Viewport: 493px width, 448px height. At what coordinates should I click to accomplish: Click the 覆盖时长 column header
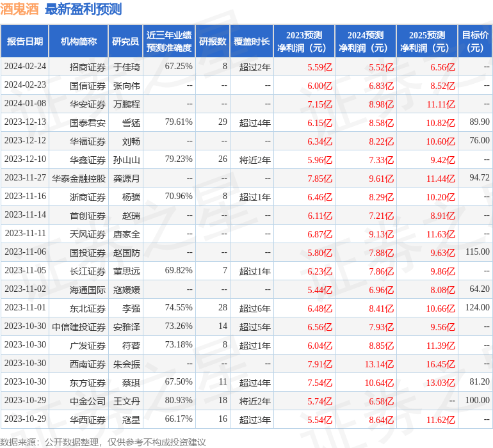pos(252,42)
